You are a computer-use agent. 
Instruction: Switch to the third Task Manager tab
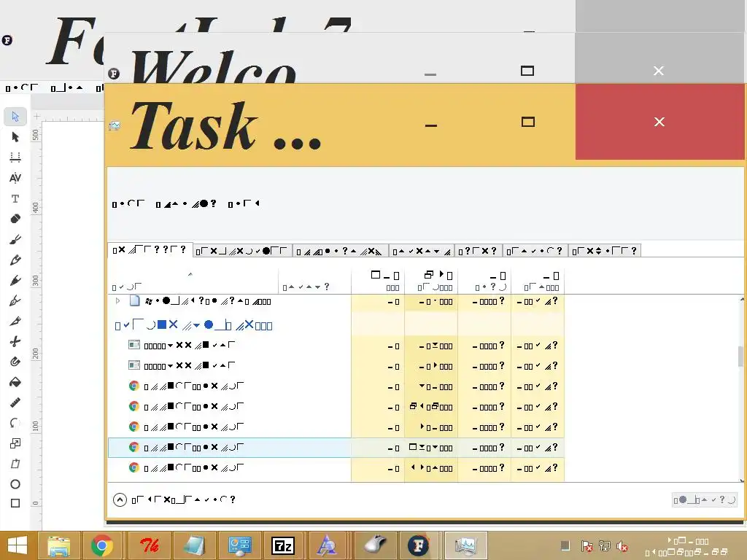click(340, 251)
